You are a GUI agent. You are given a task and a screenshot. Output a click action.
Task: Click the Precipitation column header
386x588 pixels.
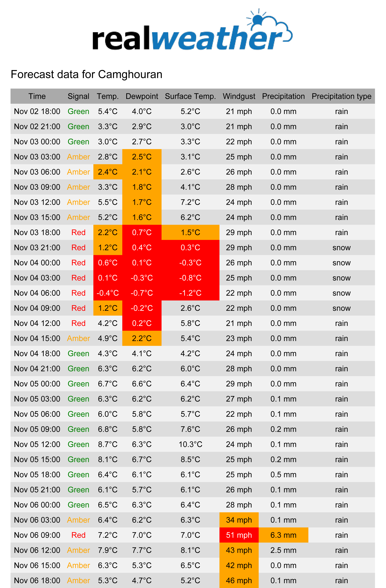point(284,96)
